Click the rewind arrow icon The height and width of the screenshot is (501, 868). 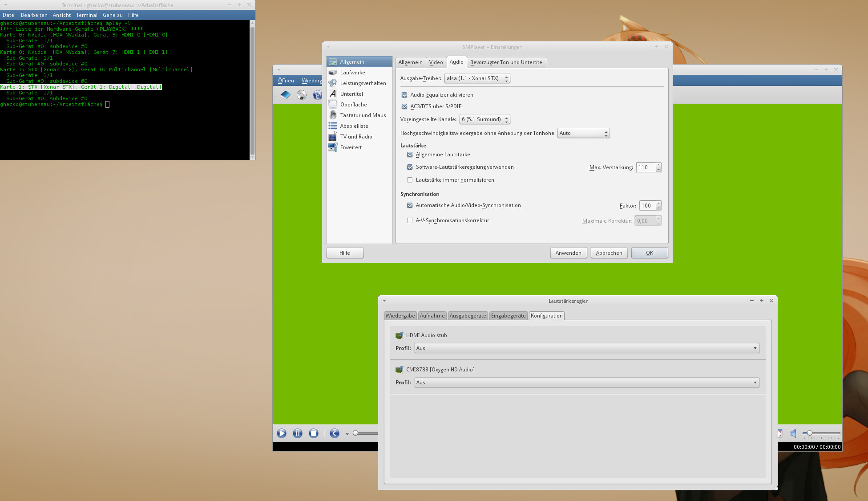pyautogui.click(x=335, y=433)
